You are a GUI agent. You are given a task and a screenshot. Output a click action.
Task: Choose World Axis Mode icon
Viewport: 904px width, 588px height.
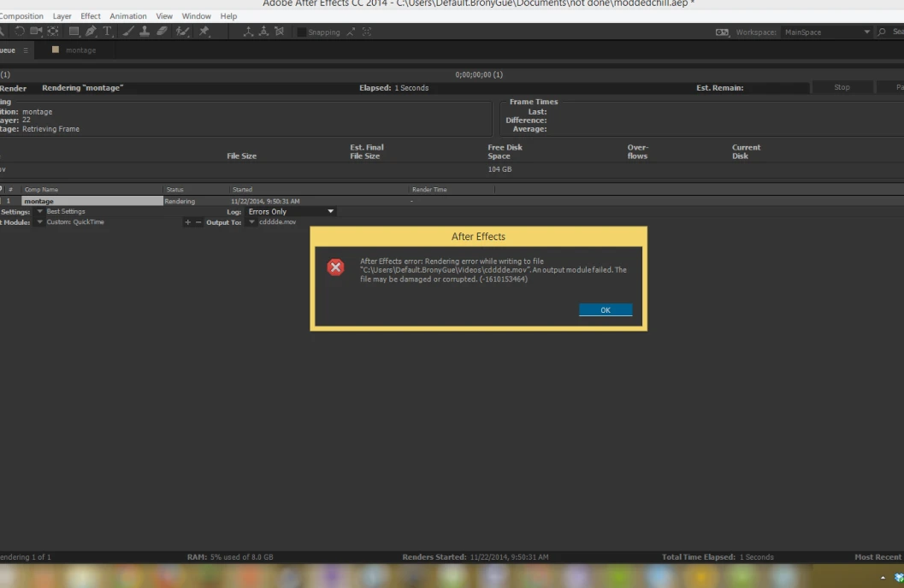(x=263, y=32)
